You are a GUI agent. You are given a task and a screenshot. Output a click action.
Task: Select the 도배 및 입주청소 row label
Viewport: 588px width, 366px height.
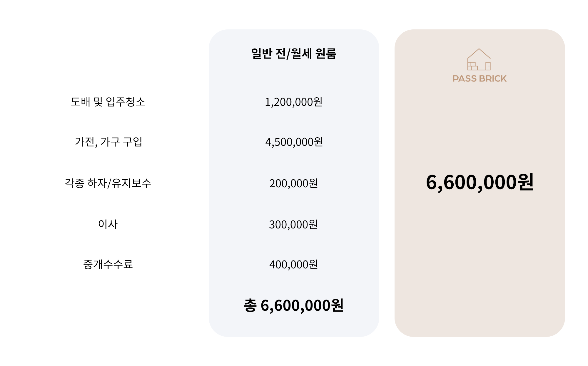108,102
